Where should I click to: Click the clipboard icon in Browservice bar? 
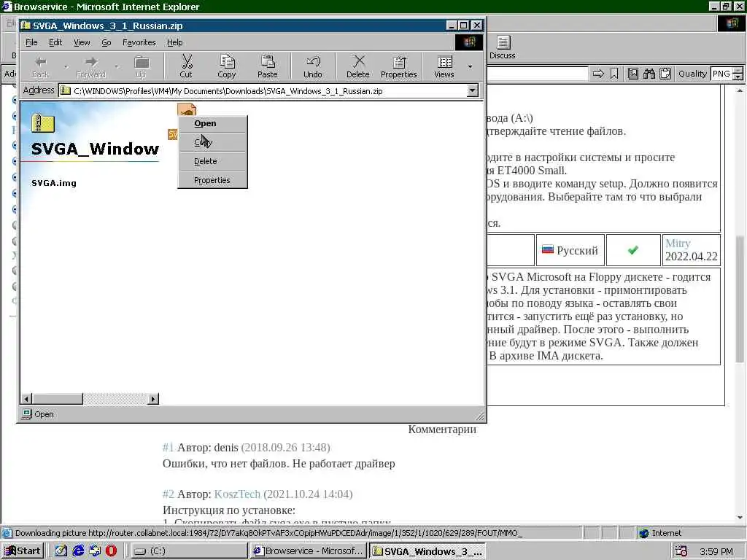(x=665, y=74)
